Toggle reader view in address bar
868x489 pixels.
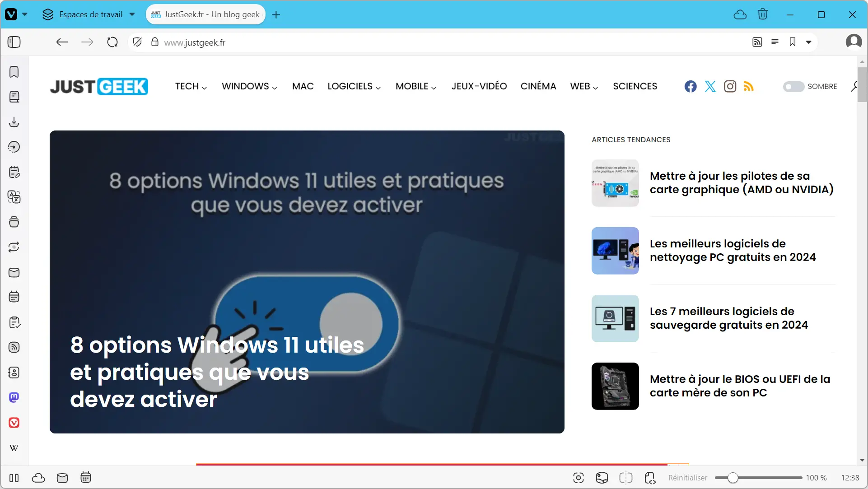(x=775, y=42)
